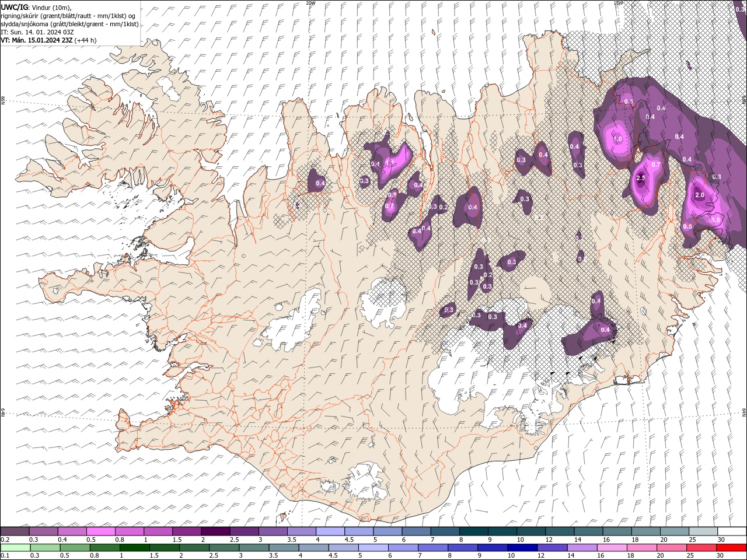Pick the snow legend swatch starting at 18
Screen dimensions: 747x560
(x=646, y=531)
